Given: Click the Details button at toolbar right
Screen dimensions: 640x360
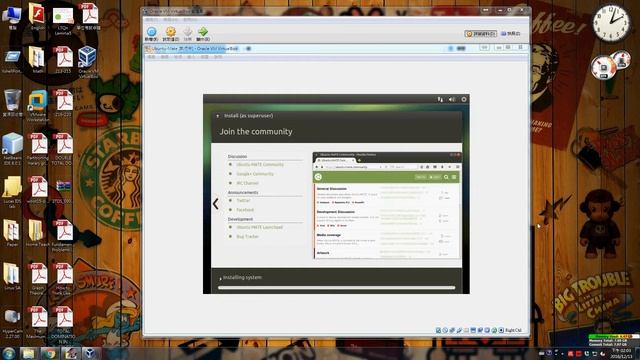Looking at the screenshot, I should point(481,33).
